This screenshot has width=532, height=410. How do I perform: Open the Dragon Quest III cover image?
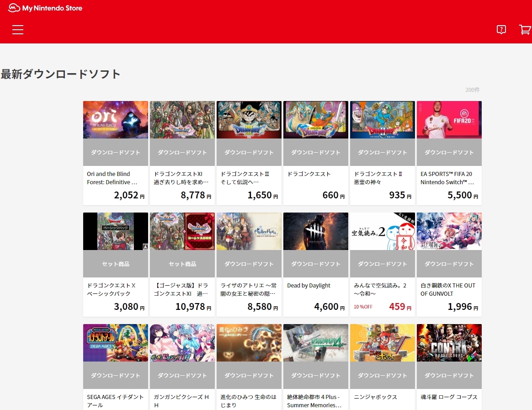pyautogui.click(x=249, y=119)
